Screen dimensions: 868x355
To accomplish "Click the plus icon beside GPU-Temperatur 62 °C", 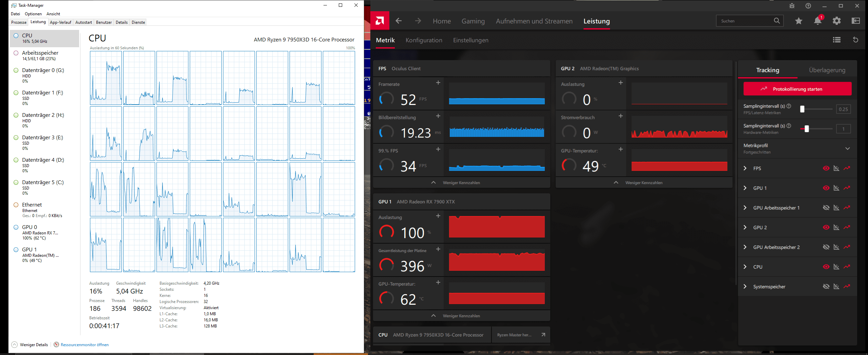I will point(438,282).
